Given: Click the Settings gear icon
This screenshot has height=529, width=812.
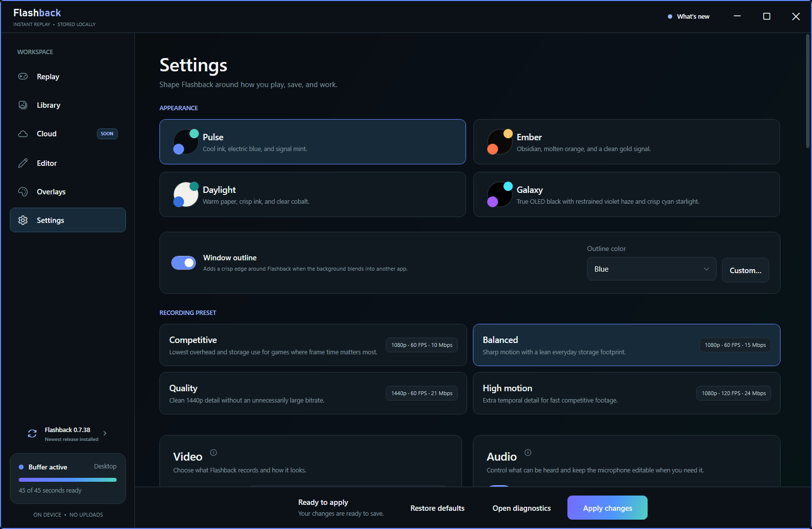Looking at the screenshot, I should (23, 220).
